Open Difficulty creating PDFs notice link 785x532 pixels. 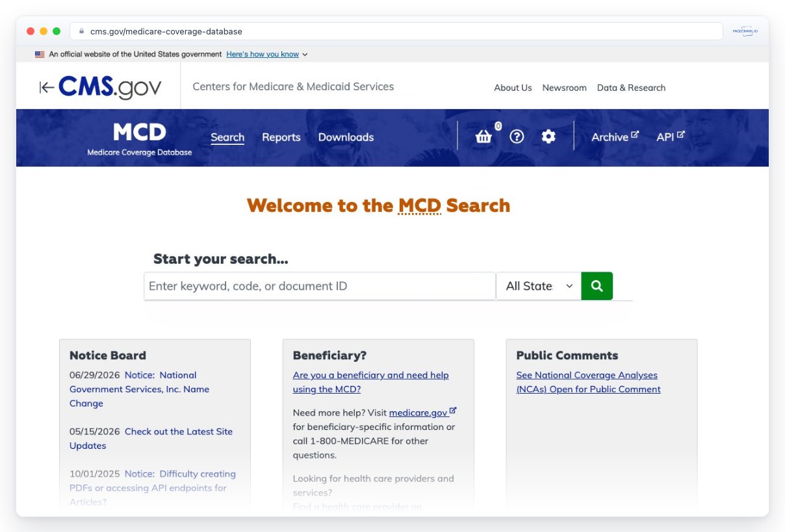[x=153, y=488]
